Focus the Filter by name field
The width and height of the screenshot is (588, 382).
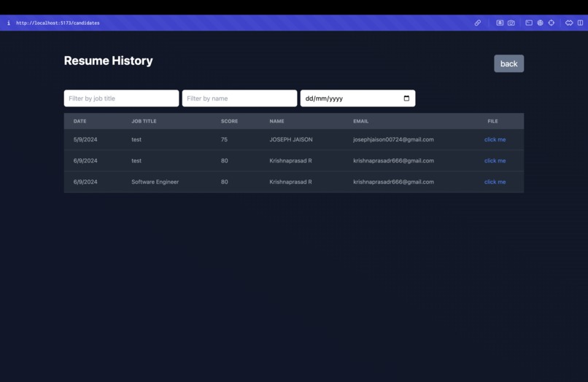239,98
